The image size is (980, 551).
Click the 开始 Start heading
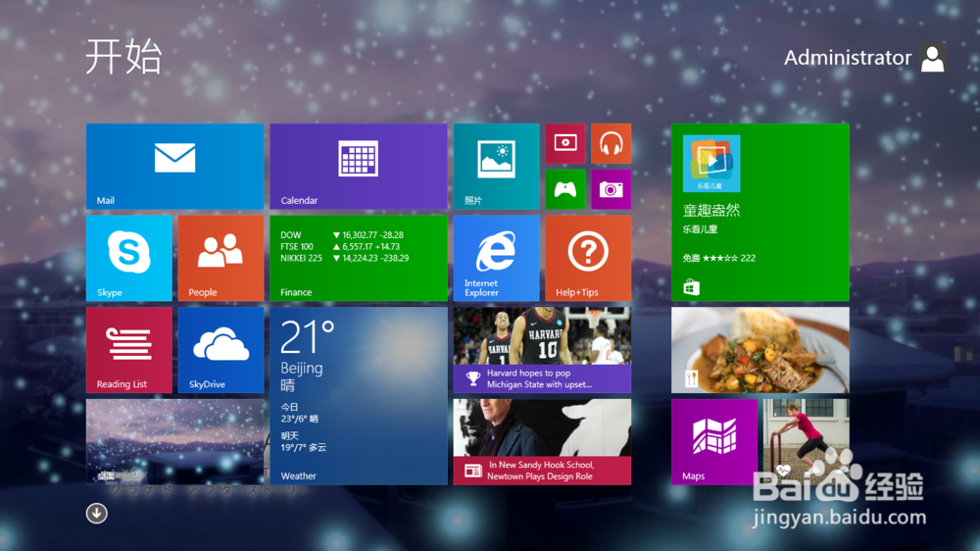tap(123, 57)
